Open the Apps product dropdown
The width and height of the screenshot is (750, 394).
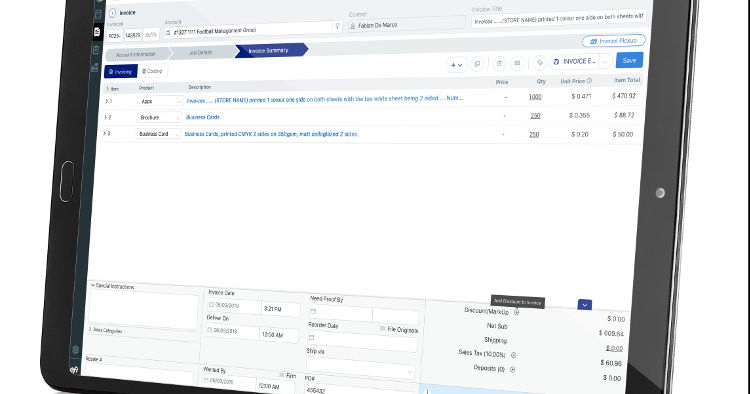tap(159, 101)
